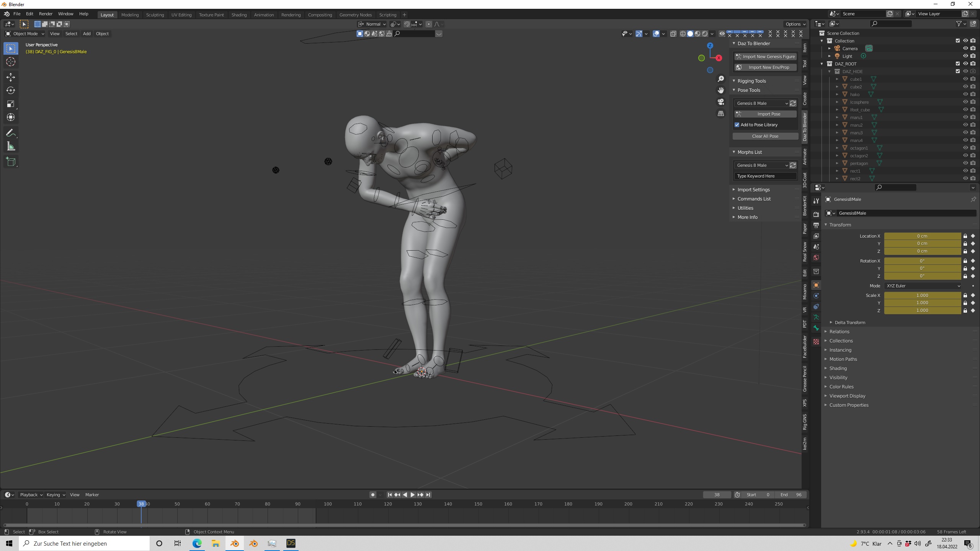The image size is (980, 551).
Task: Click the Clear All Pose button
Action: click(765, 136)
